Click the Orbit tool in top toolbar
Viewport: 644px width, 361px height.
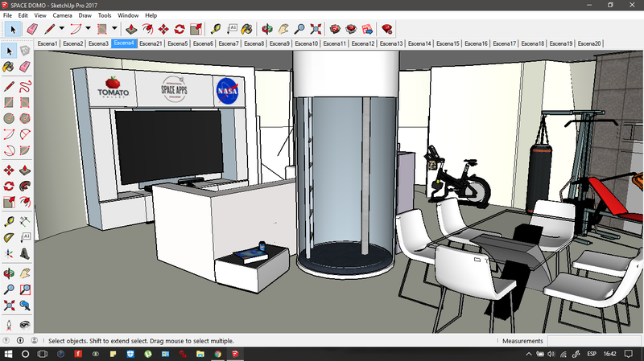tap(267, 29)
